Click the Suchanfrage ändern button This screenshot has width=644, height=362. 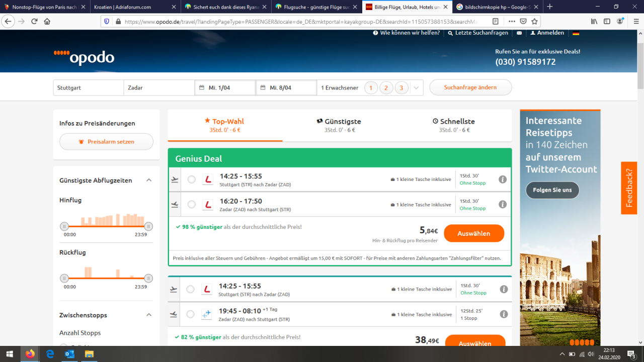(470, 87)
